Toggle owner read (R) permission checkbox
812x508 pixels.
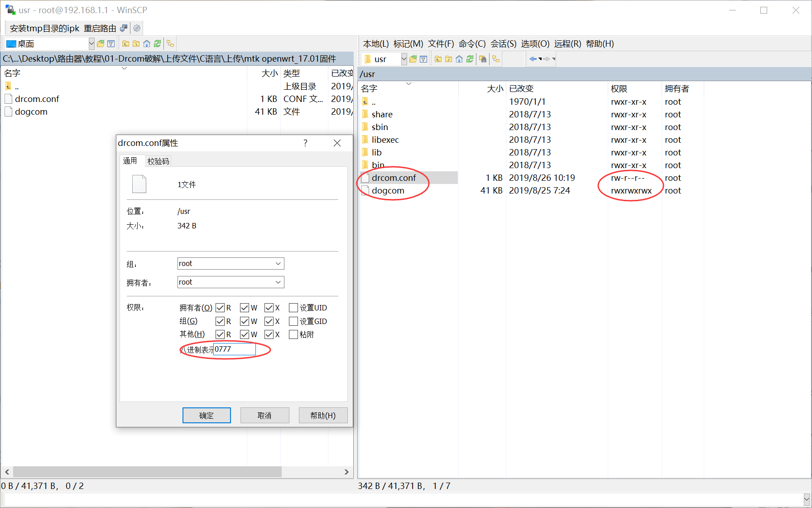[220, 308]
